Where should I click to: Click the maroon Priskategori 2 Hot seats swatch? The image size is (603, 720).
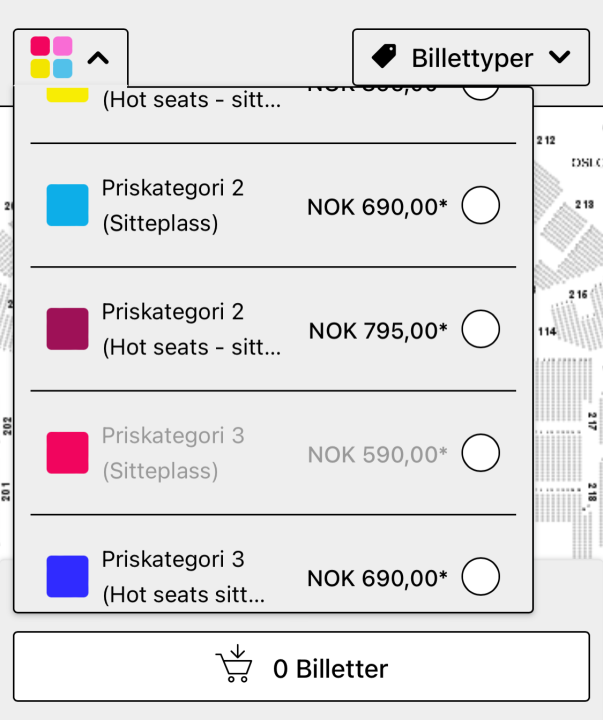pyautogui.click(x=68, y=329)
